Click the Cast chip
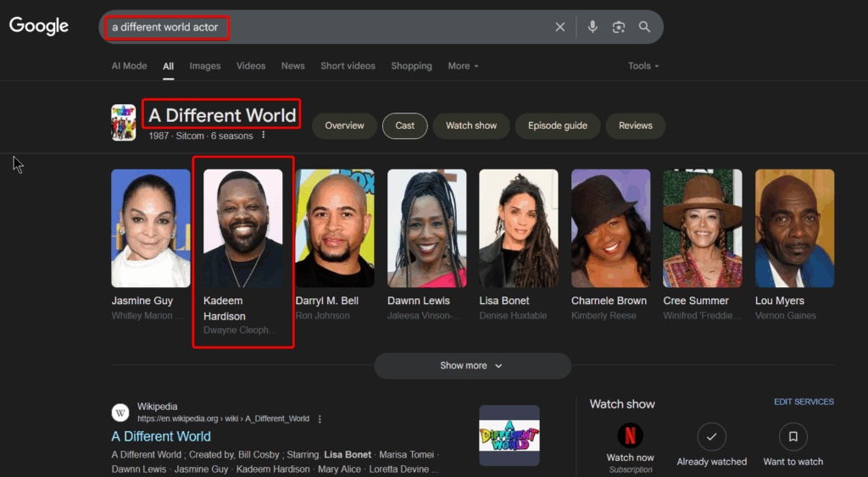868x477 pixels. click(404, 125)
